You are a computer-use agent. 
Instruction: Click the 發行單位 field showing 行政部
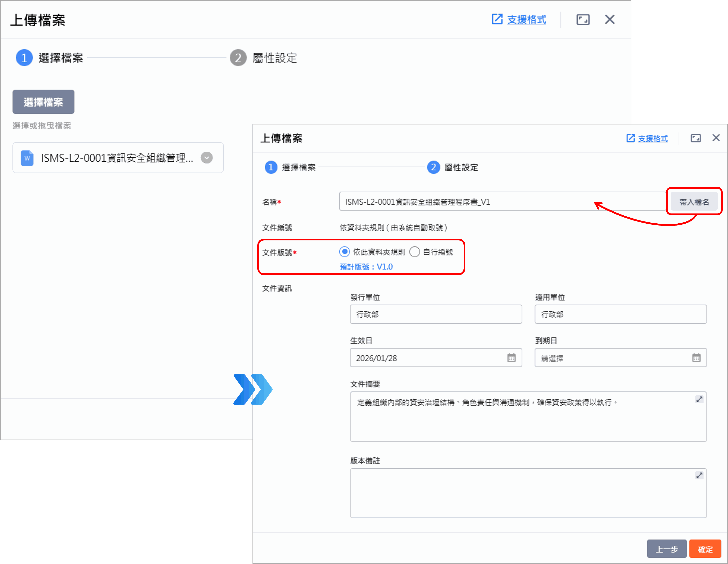[x=436, y=314]
